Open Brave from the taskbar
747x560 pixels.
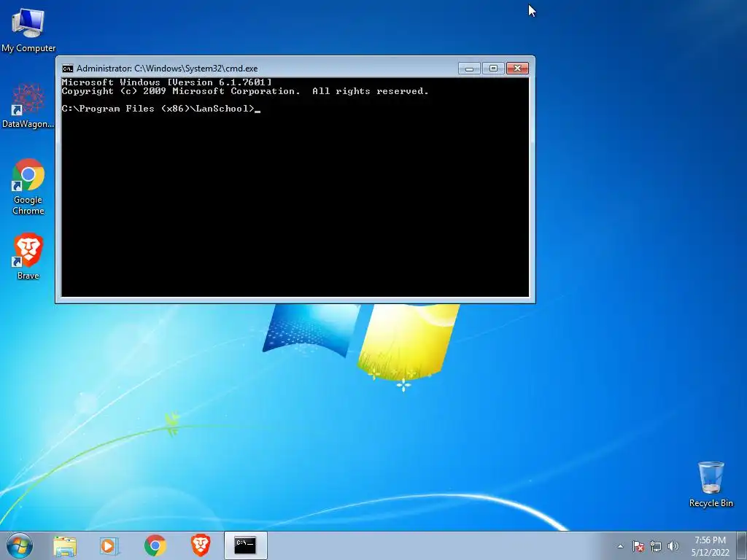click(201, 545)
